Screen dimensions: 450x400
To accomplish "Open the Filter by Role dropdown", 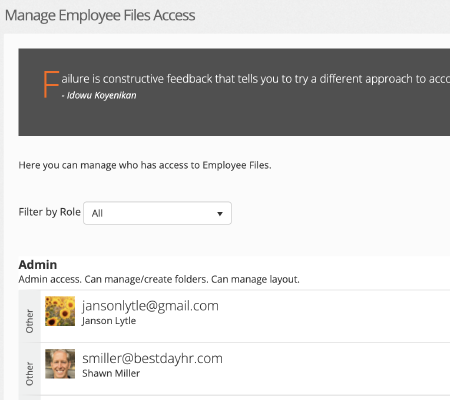I will (157, 213).
